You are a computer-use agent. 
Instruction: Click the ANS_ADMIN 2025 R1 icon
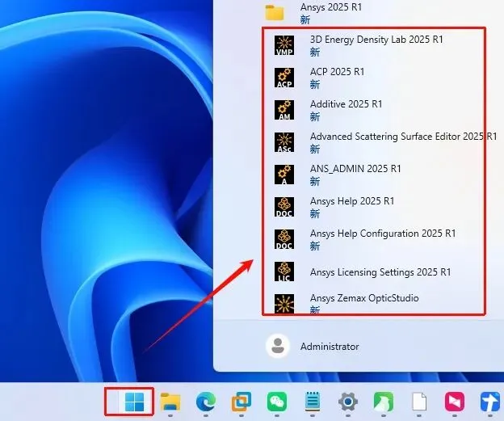[284, 175]
